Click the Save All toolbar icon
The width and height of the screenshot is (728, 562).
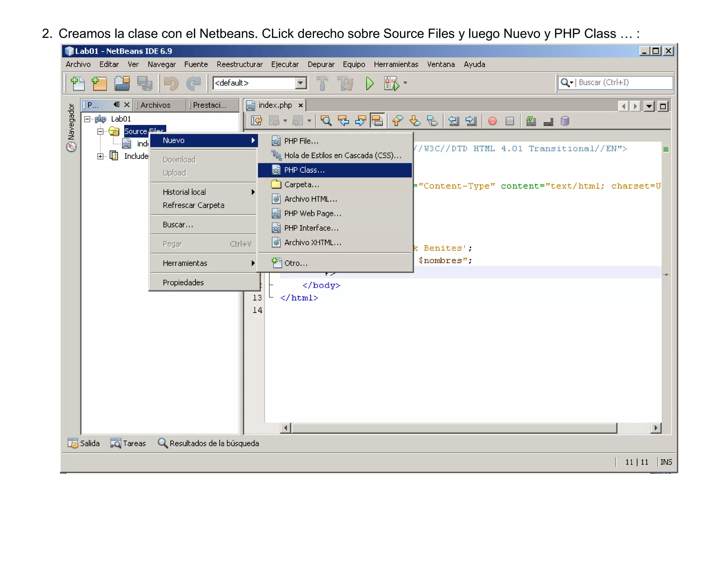(x=144, y=83)
